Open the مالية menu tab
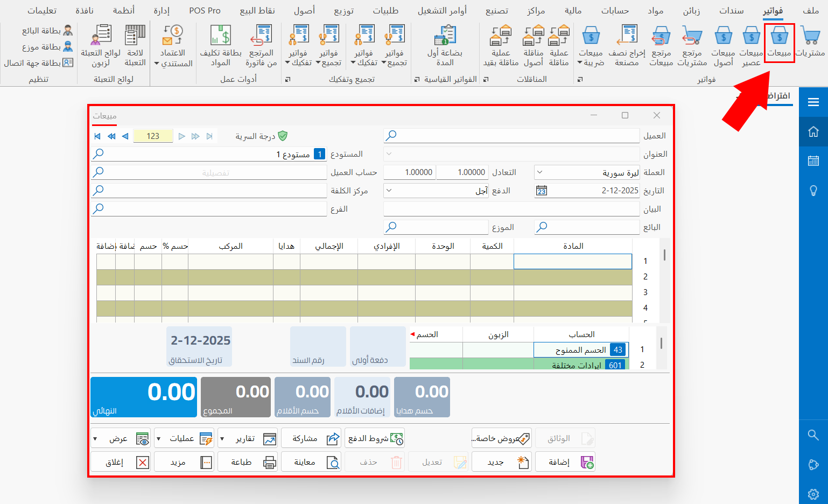 pyautogui.click(x=573, y=11)
